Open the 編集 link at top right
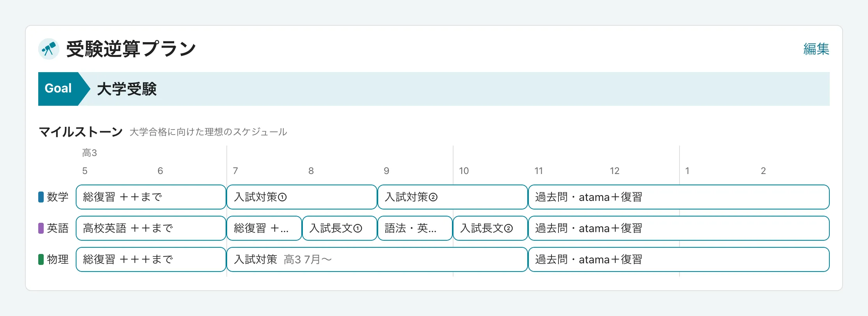 [816, 48]
